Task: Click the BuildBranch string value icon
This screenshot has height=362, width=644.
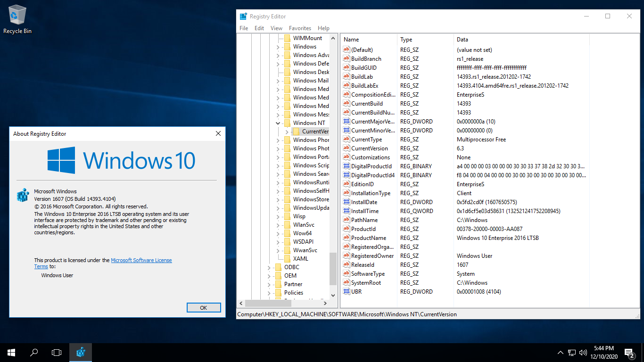Action: (x=347, y=58)
